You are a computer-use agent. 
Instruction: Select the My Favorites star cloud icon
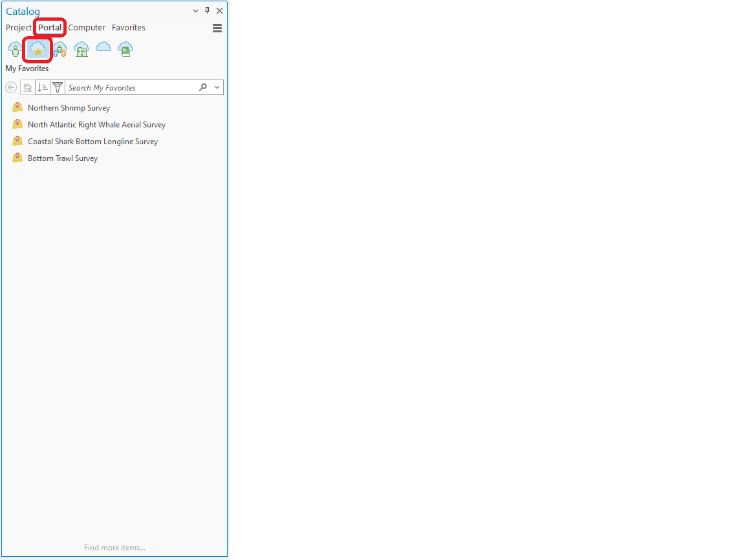click(38, 49)
